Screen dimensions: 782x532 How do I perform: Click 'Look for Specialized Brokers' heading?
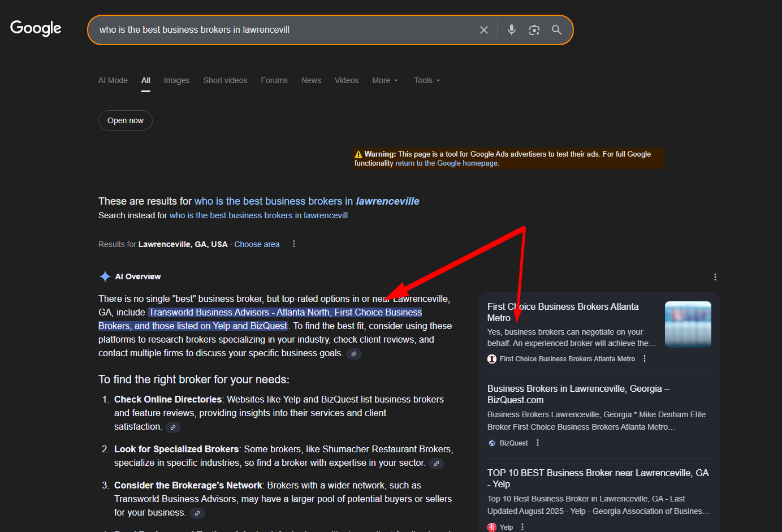[176, 449]
